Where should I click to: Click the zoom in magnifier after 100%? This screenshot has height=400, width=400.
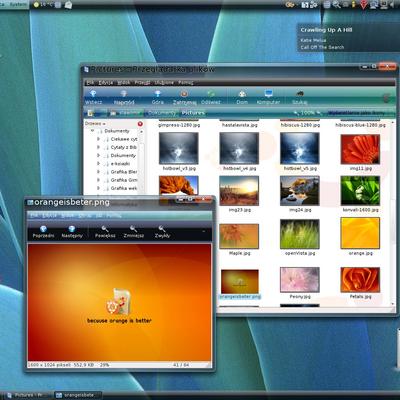[x=318, y=113]
